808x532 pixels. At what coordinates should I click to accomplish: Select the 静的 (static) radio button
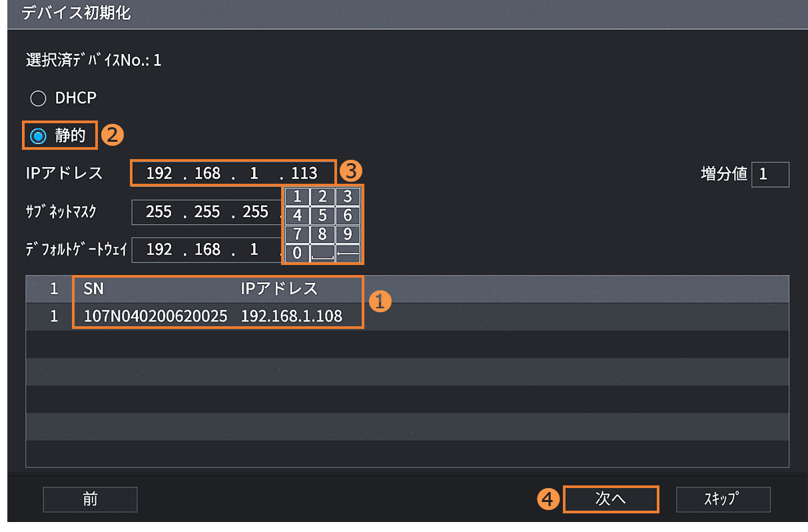tap(39, 136)
